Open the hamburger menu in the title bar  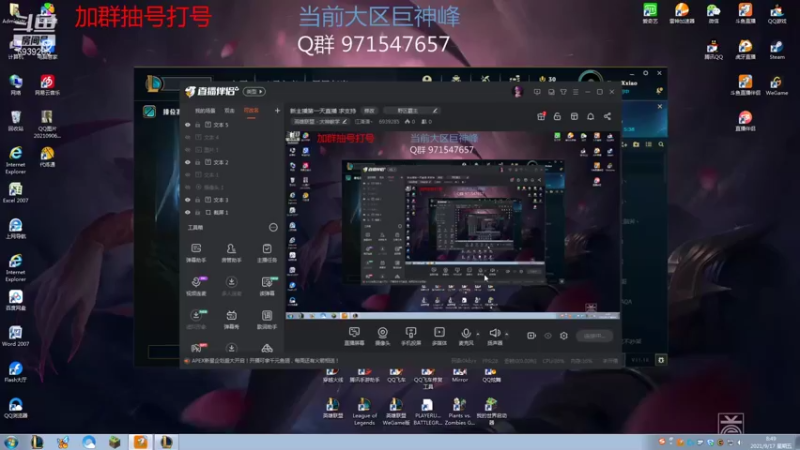pos(576,92)
